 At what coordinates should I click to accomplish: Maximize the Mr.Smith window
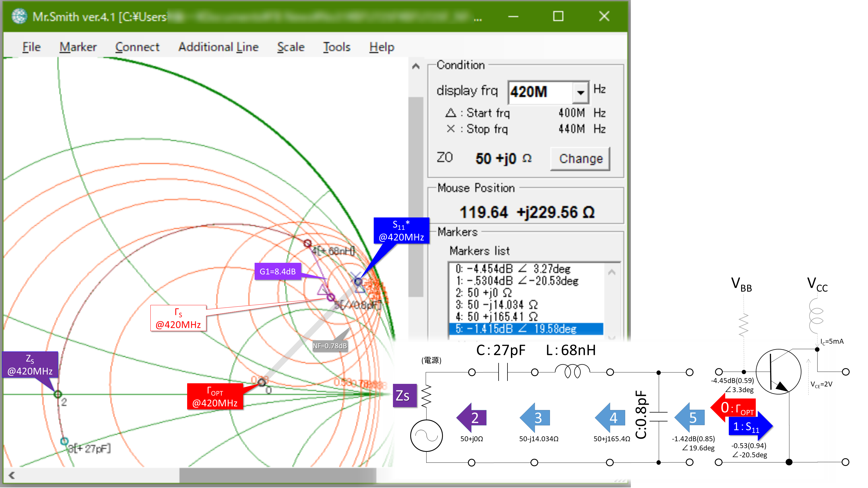(x=558, y=16)
